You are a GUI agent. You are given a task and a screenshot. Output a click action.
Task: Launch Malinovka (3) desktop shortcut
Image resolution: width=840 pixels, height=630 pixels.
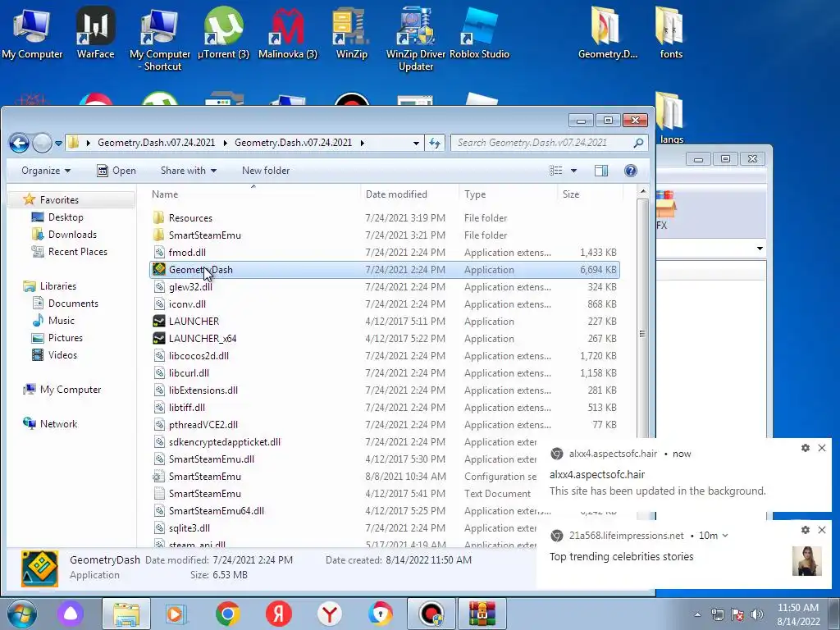point(288,32)
